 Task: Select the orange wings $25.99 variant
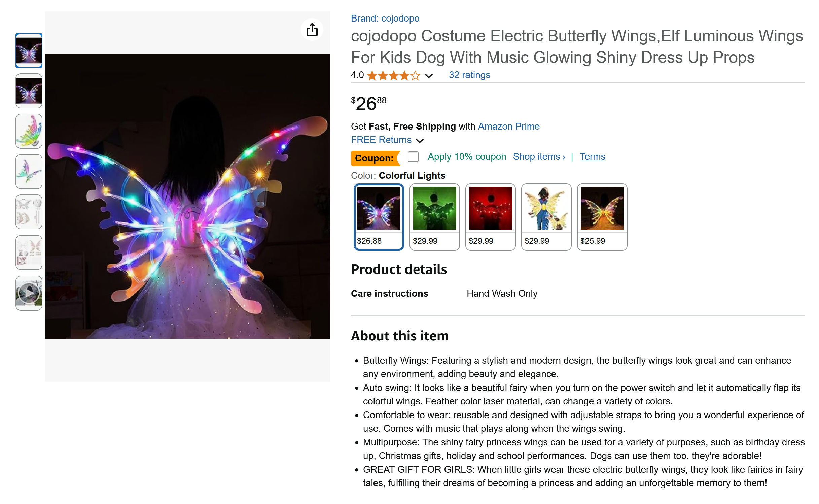[x=602, y=217]
